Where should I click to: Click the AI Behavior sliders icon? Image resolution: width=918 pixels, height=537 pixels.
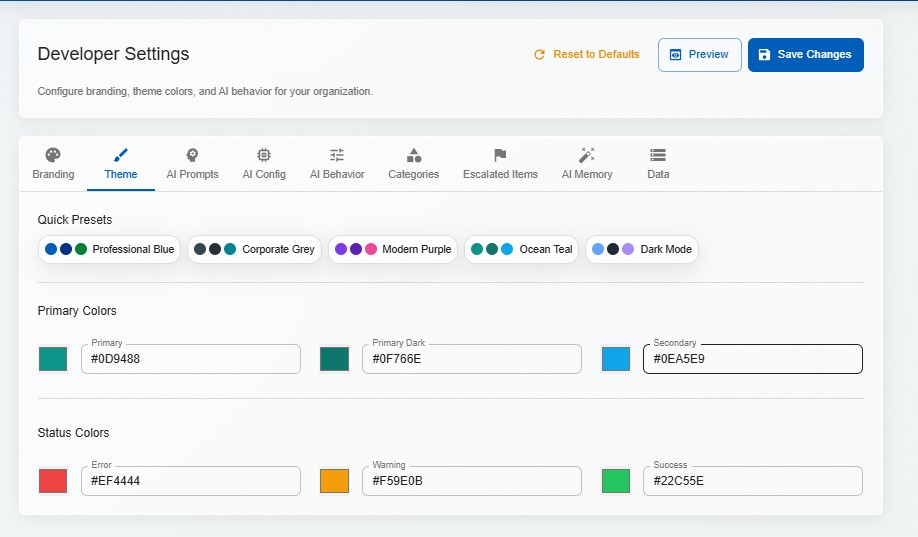coord(337,155)
